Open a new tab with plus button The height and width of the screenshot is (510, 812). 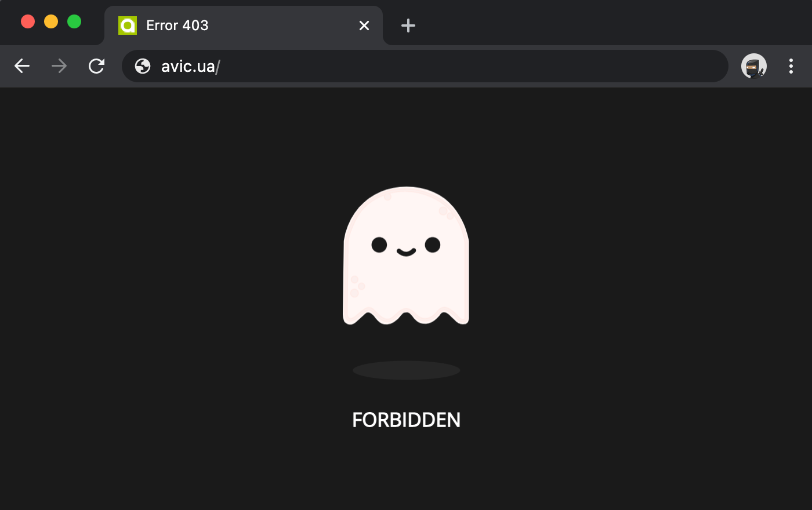pos(408,25)
